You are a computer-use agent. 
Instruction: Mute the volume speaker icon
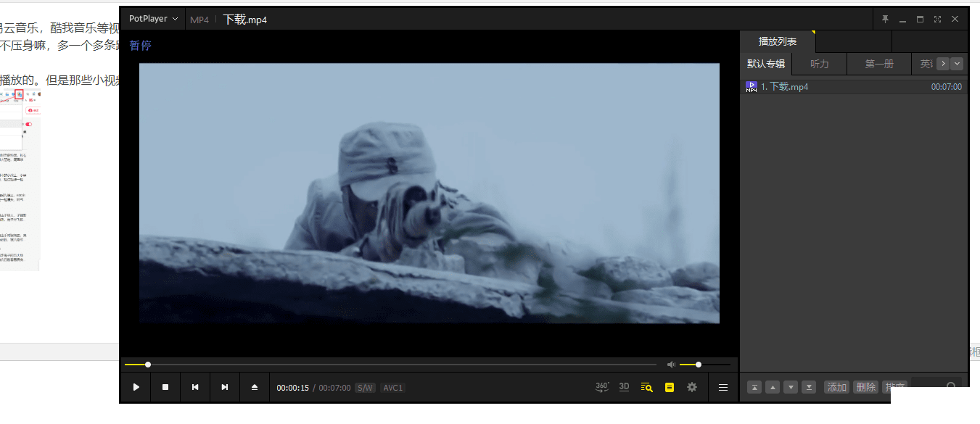coord(671,365)
